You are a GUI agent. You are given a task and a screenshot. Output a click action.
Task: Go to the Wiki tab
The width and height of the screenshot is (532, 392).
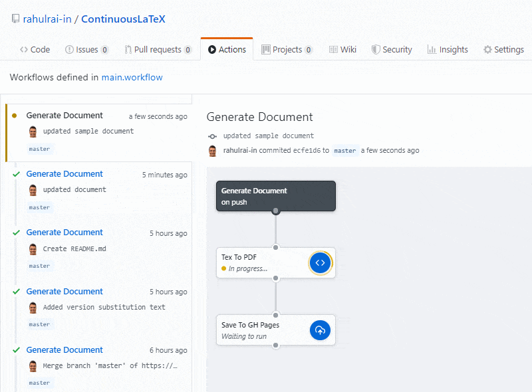tap(342, 50)
